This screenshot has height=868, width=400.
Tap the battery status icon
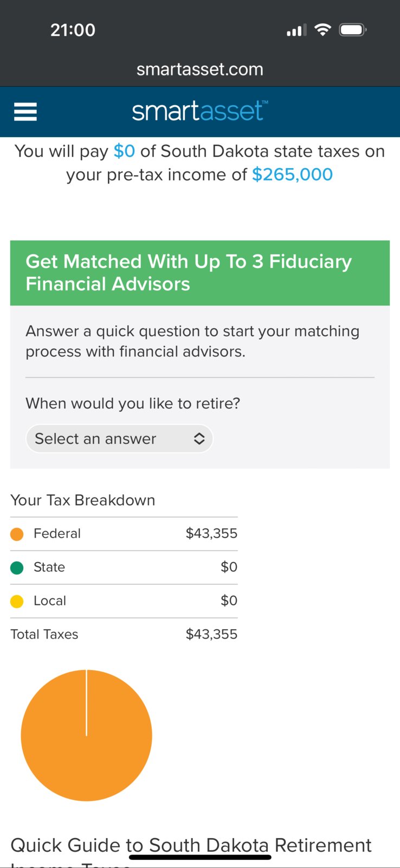coord(353,30)
